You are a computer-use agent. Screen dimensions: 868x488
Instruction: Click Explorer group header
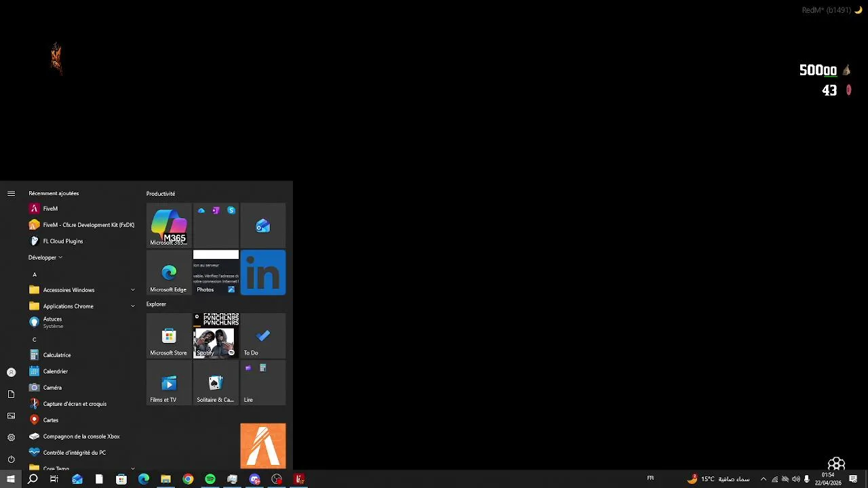(x=156, y=304)
